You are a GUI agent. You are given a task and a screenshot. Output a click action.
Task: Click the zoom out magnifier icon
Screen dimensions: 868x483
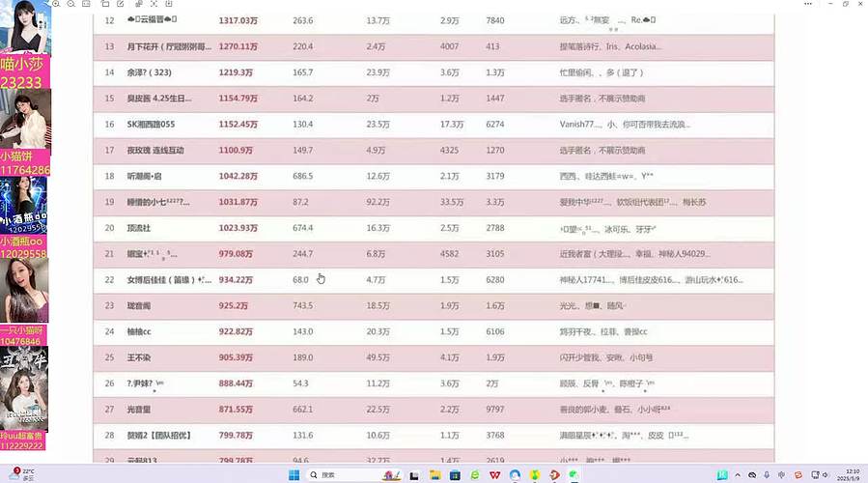pos(70,3)
